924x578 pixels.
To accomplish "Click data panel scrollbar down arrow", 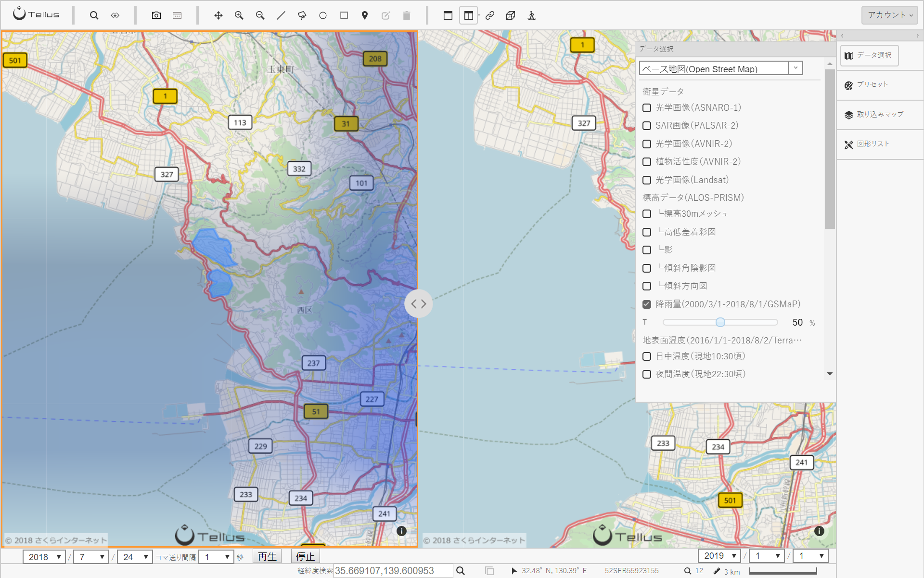I will pos(830,374).
